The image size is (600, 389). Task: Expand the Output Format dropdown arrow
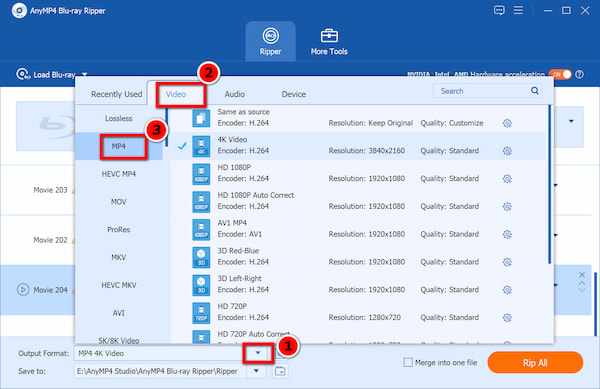coord(258,353)
